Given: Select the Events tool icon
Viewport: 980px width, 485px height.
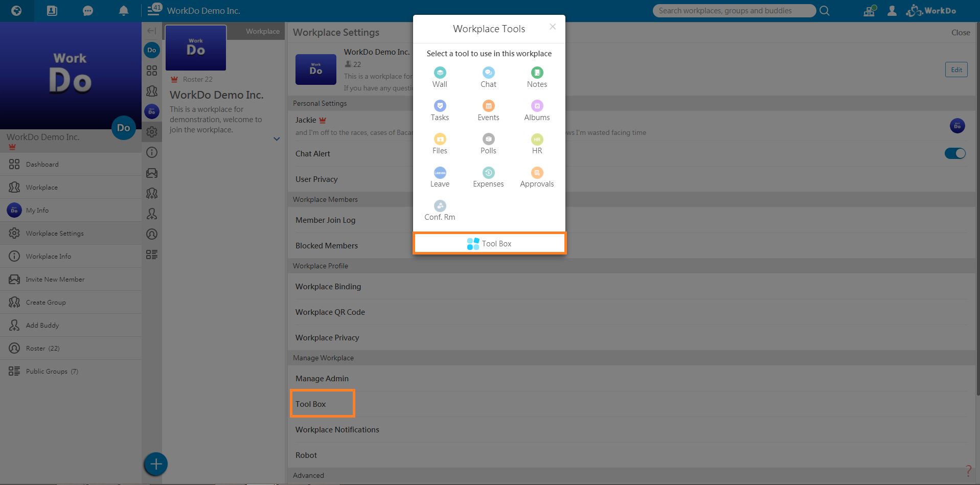Looking at the screenshot, I should point(488,106).
